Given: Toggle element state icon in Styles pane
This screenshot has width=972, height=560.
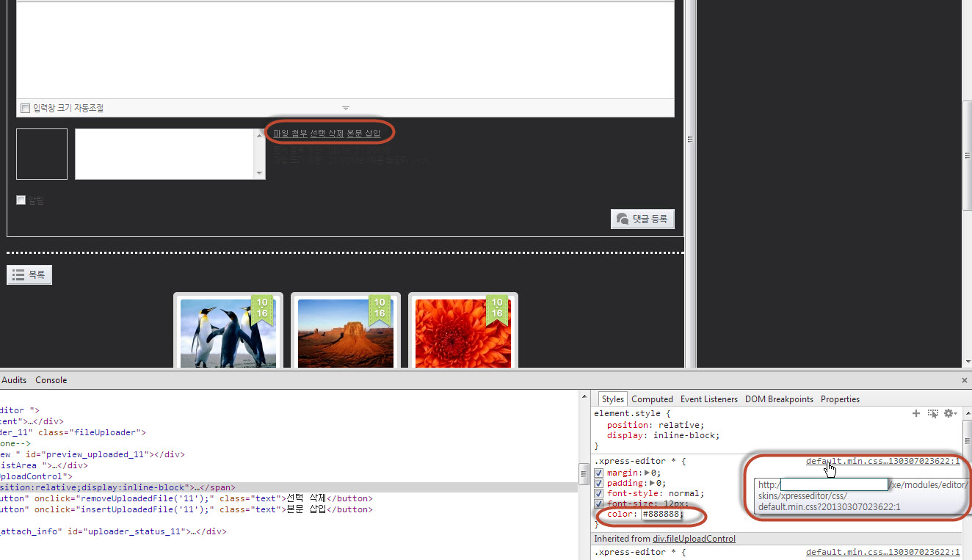Looking at the screenshot, I should pyautogui.click(x=932, y=414).
